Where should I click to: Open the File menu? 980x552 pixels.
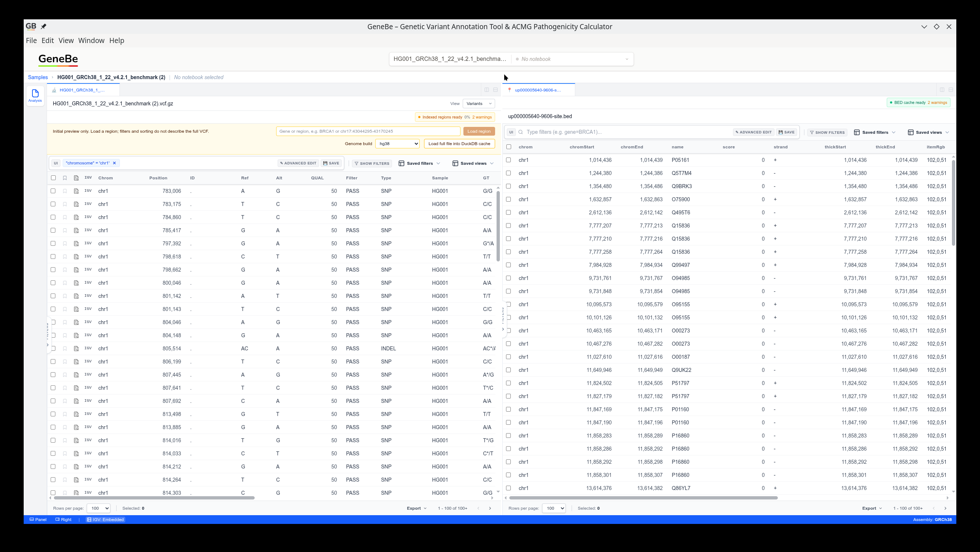point(31,40)
